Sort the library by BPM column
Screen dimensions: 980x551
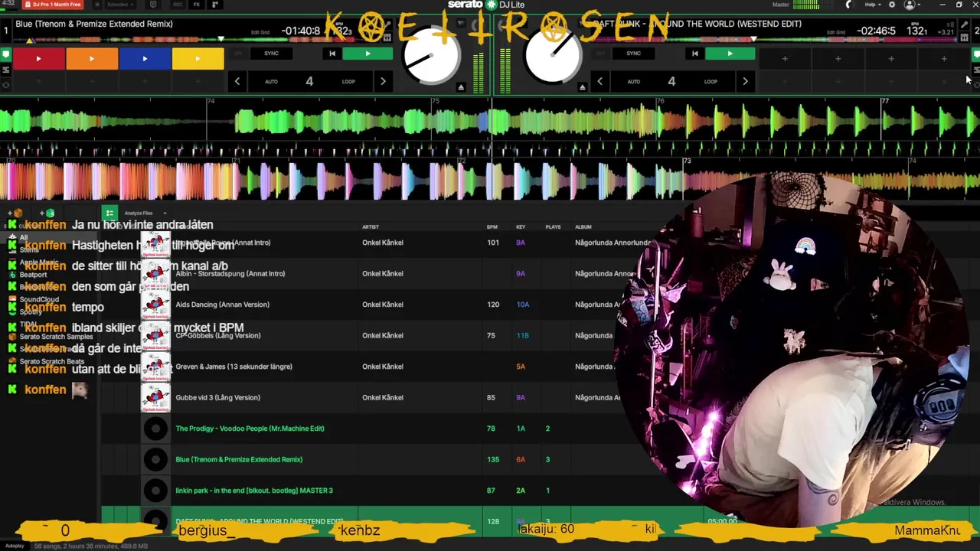click(x=492, y=227)
